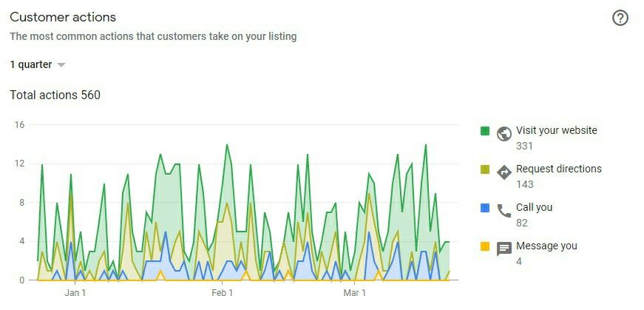
Task: Click the Customer actions heading
Action: click(x=63, y=17)
